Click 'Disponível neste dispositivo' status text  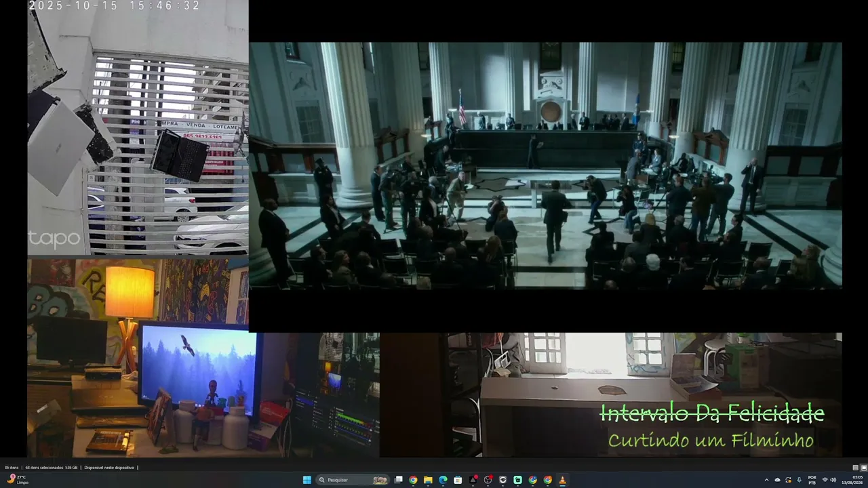point(109,468)
